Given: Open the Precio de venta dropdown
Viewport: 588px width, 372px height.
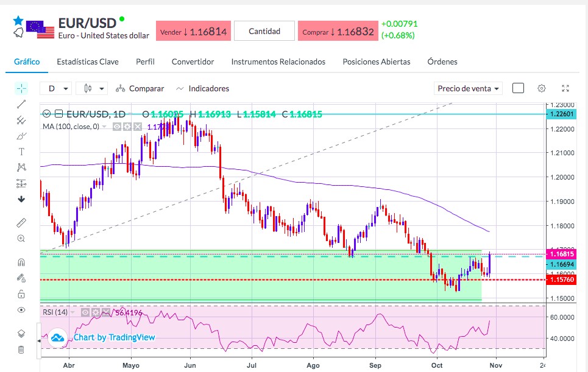Looking at the screenshot, I should pyautogui.click(x=468, y=88).
